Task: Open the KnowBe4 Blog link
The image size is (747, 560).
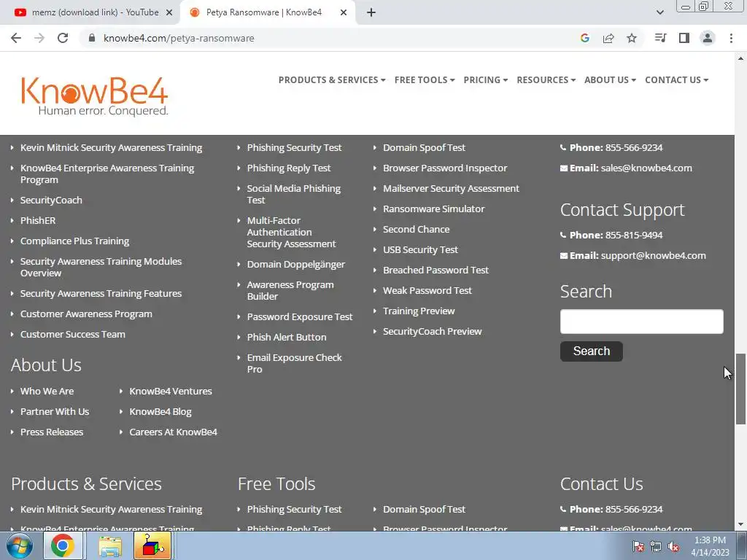Action: coord(160,412)
